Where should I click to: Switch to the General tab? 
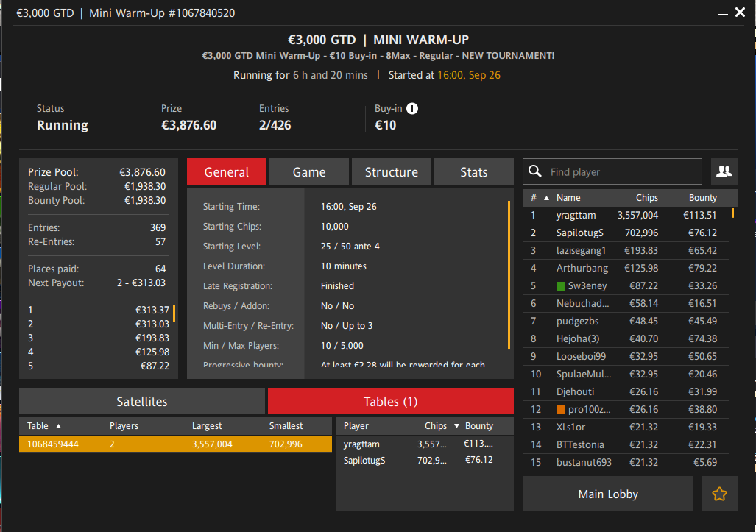click(227, 171)
